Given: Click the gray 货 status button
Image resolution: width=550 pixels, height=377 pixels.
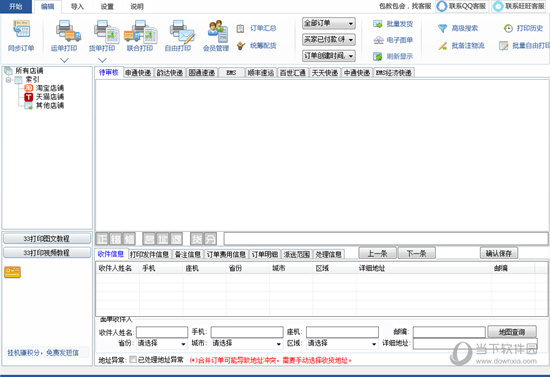Looking at the screenshot, I should [x=196, y=239].
